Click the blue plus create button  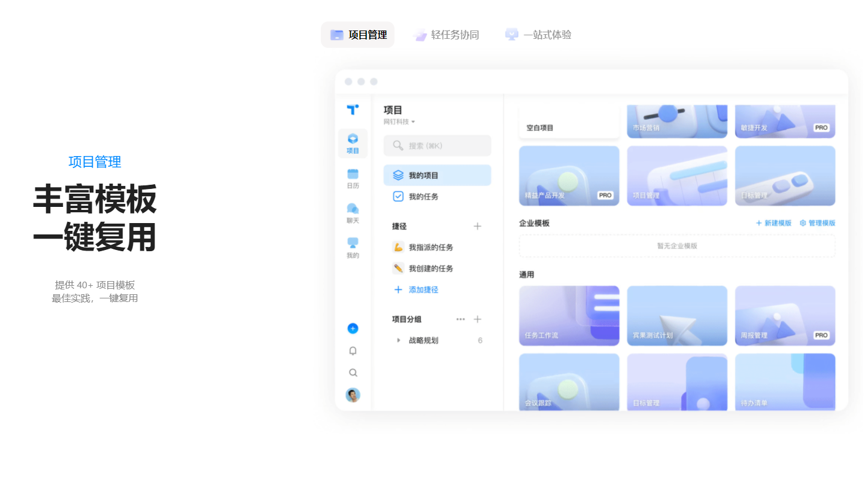click(353, 328)
